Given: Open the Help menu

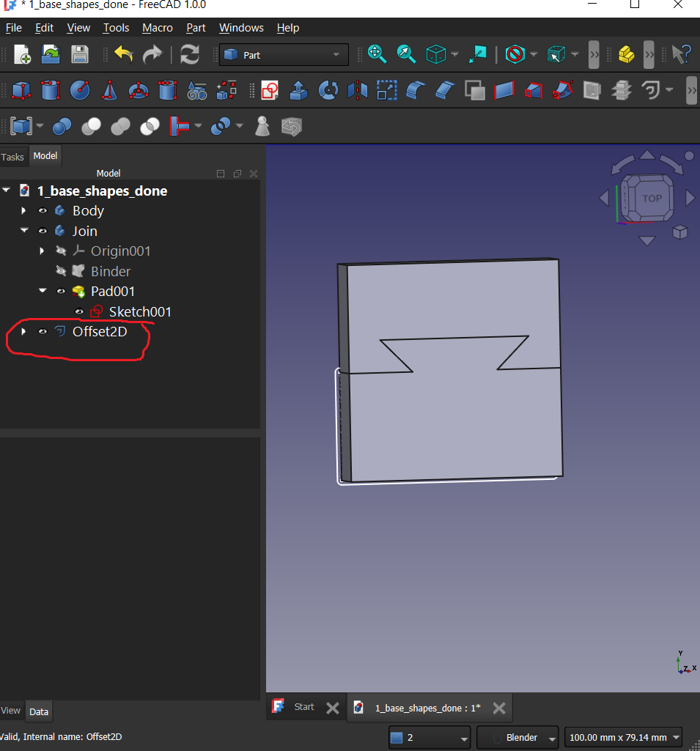Looking at the screenshot, I should [x=288, y=28].
